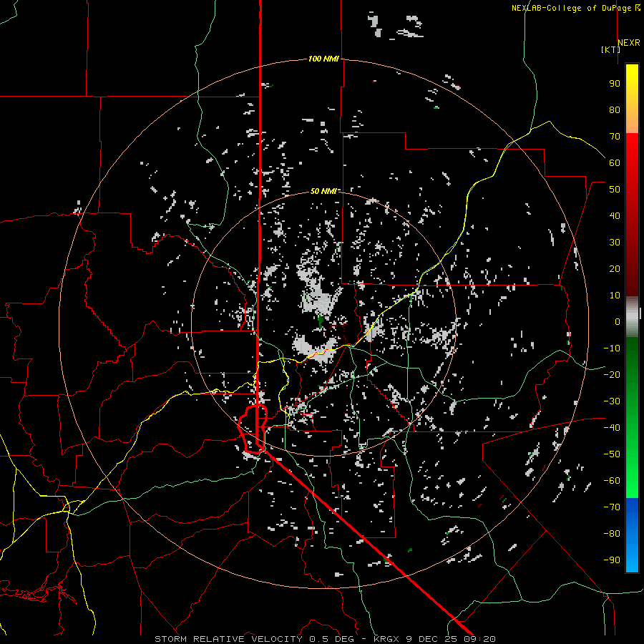Click the -70 value on velocity scale

coord(612,507)
